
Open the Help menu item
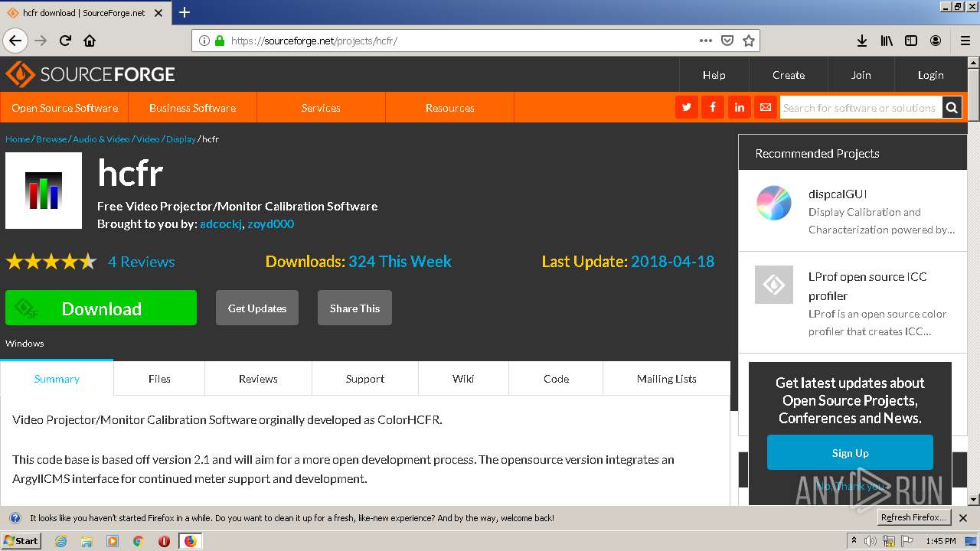click(x=714, y=75)
